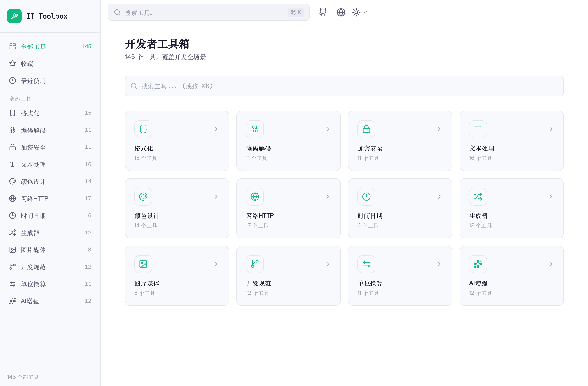Open 编码解码 category in sidebar

(x=50, y=130)
